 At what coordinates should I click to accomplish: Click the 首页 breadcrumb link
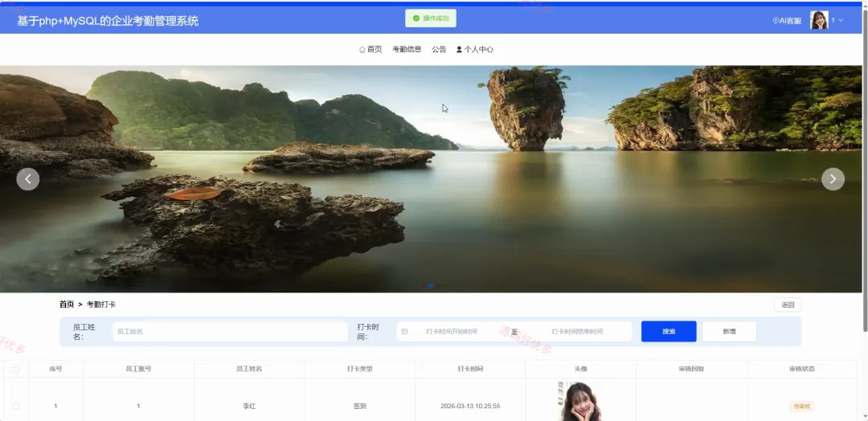pyautogui.click(x=67, y=305)
